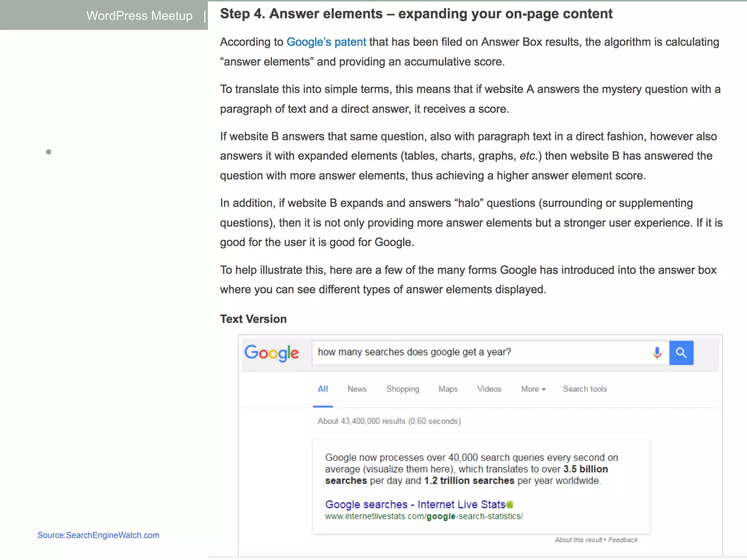Click the Feedback link under answer box

tap(623, 540)
